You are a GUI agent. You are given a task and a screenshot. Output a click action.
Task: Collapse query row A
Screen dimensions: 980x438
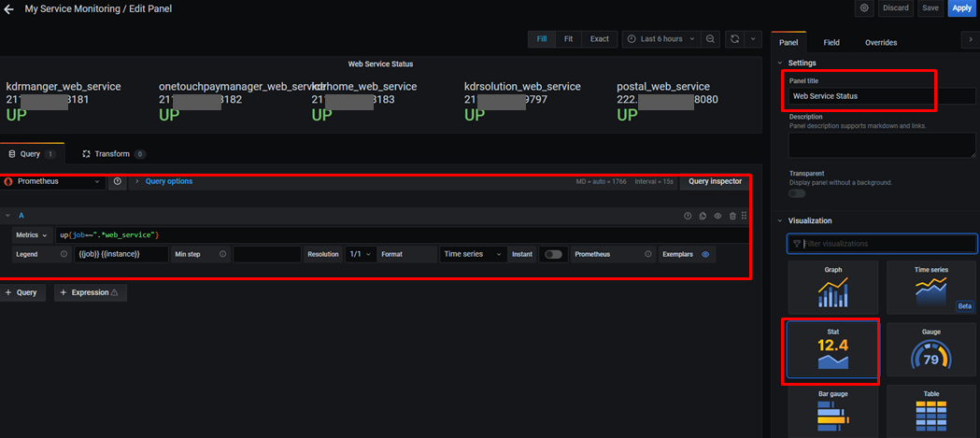7,216
